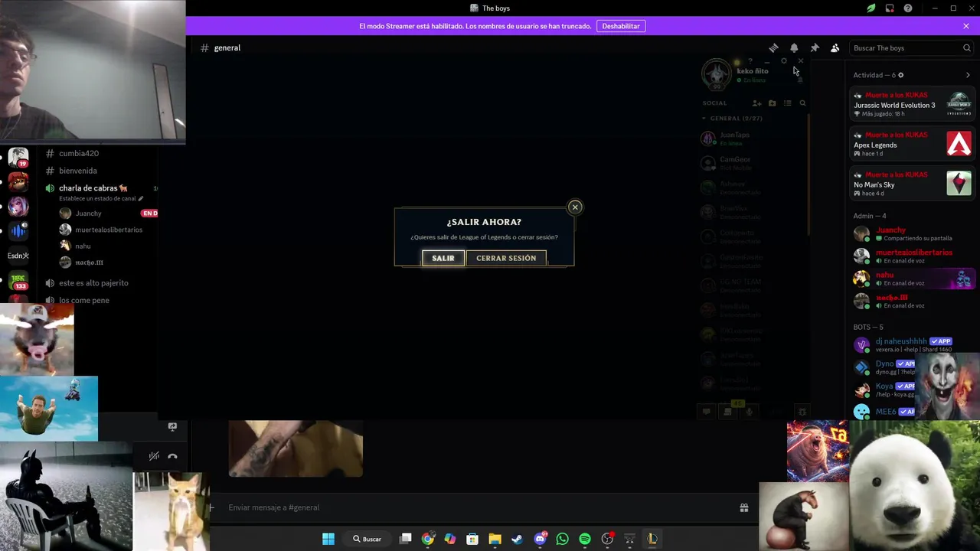Toggle noise suppression icon in voice panel
980x551 pixels.
pyautogui.click(x=154, y=456)
